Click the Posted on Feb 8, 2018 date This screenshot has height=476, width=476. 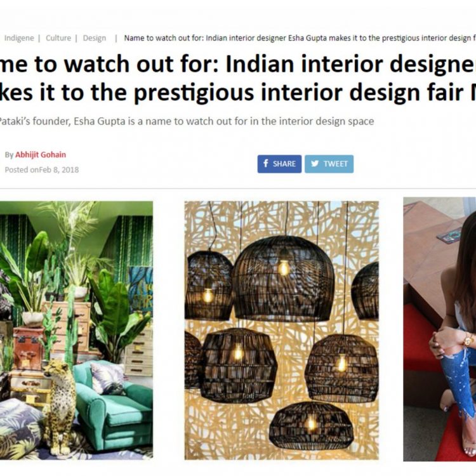(42, 169)
